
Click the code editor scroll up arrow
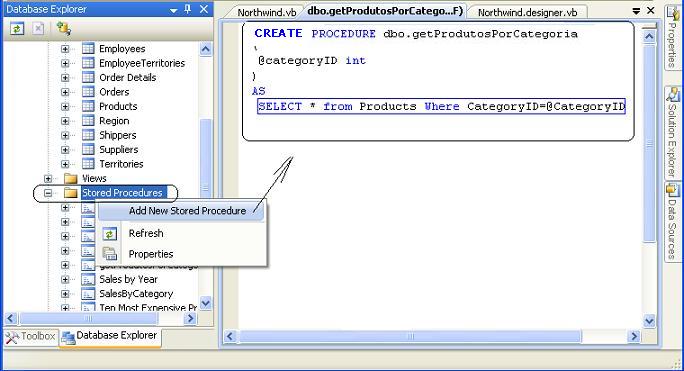[x=649, y=36]
